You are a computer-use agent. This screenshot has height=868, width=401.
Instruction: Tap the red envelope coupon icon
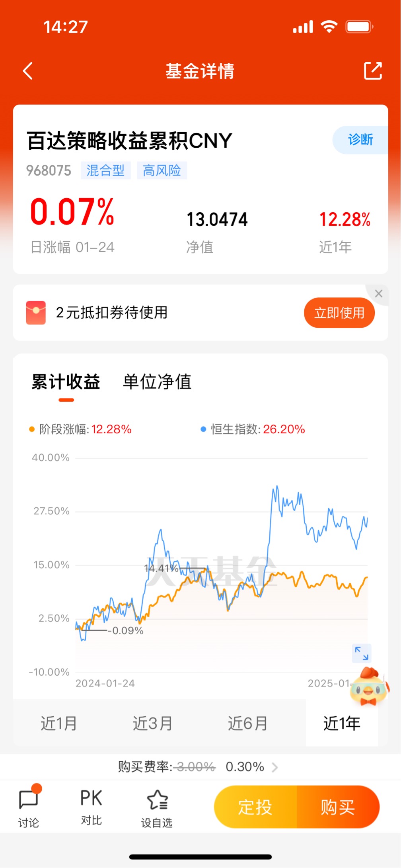click(36, 313)
